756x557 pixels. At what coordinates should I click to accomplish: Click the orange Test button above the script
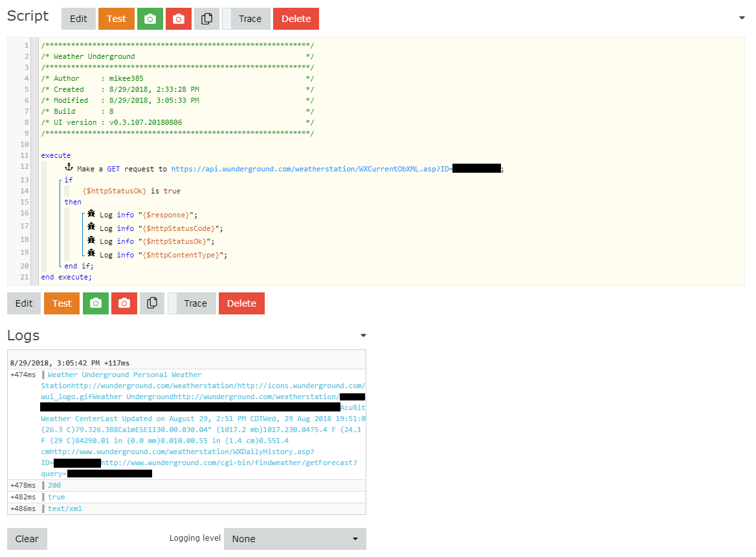click(x=117, y=19)
